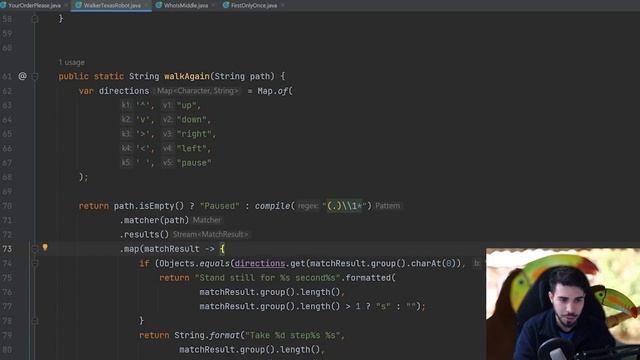Click the Stream<MatchResult> inlay hint
The width and height of the screenshot is (640, 360).
coord(210,235)
